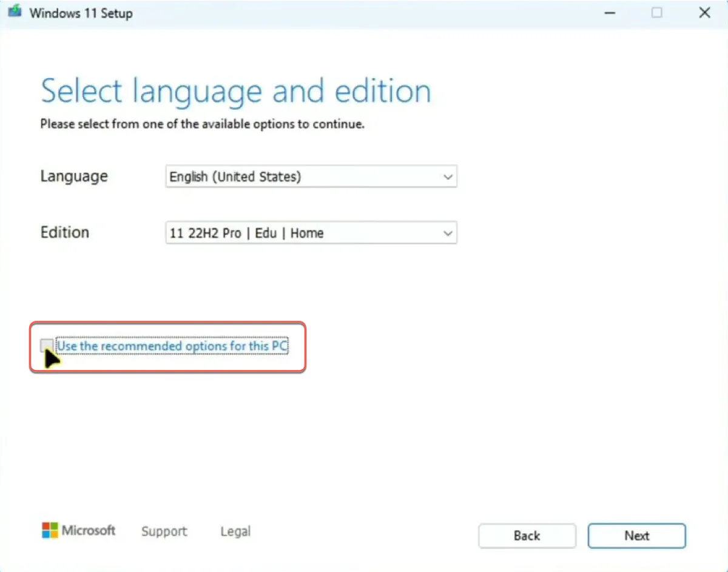Open the Legal link

coord(235,531)
